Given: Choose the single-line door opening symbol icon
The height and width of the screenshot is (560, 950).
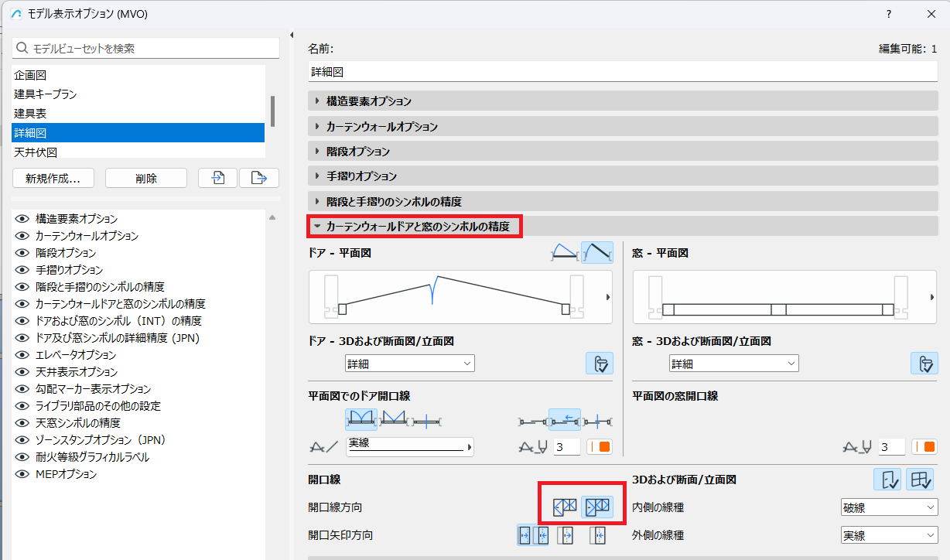Looking at the screenshot, I should click(x=425, y=420).
